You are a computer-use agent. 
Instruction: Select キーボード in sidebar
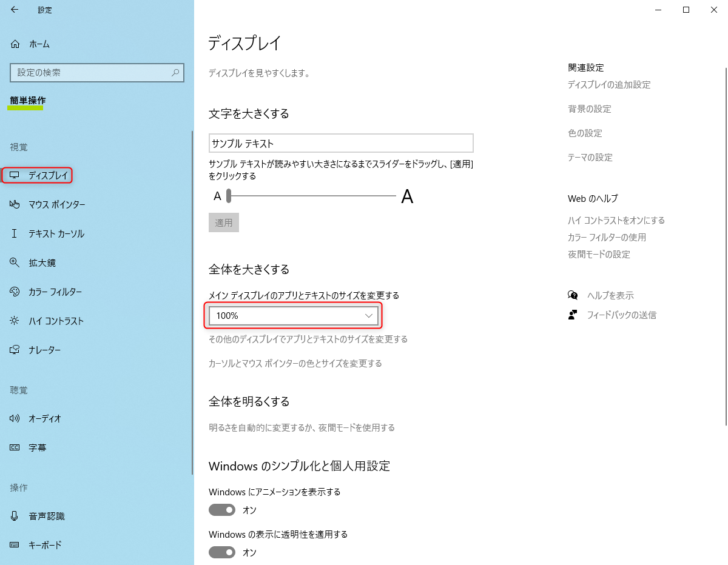point(45,546)
